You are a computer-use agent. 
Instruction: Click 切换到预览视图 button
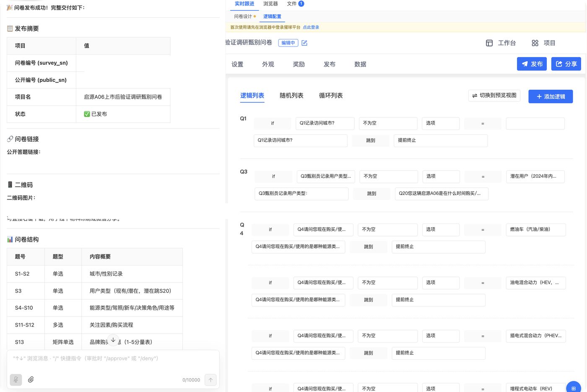494,96
